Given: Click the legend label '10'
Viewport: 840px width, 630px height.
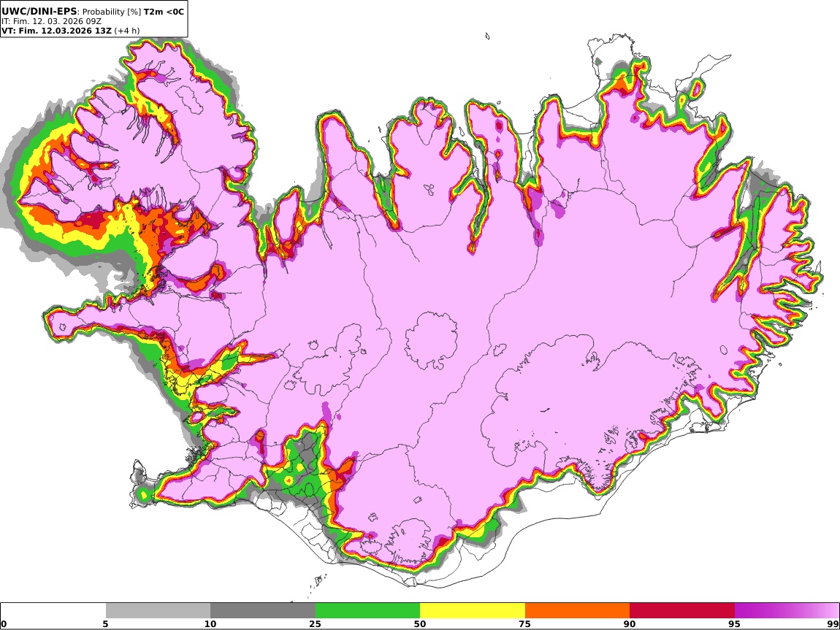Looking at the screenshot, I should point(210,624).
